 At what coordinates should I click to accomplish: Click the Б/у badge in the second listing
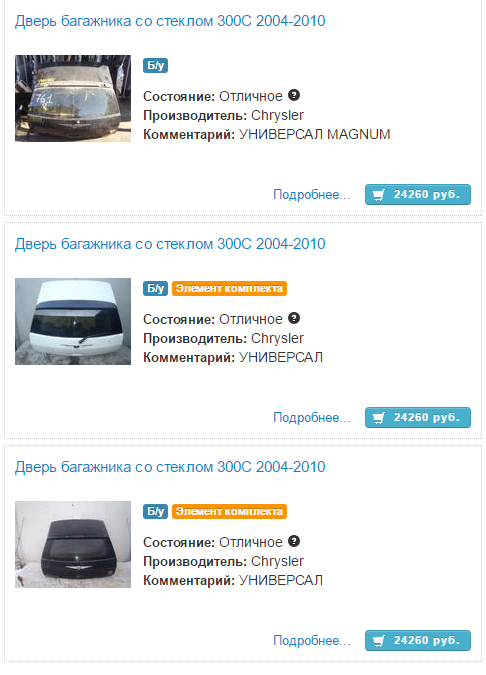(155, 288)
